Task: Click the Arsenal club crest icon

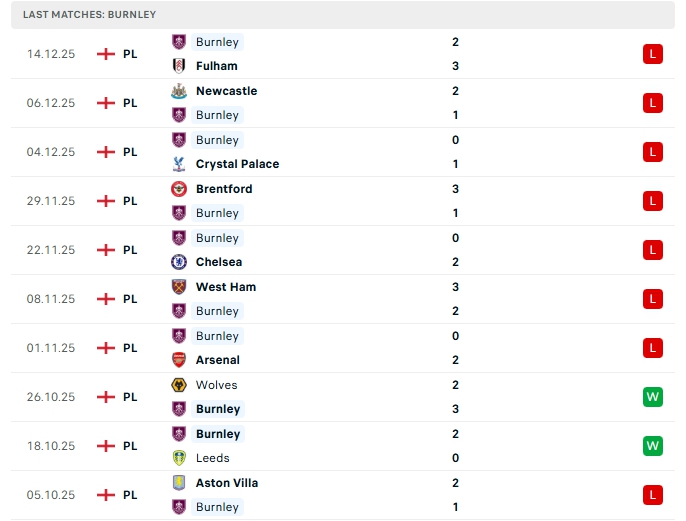Action: pos(179,360)
